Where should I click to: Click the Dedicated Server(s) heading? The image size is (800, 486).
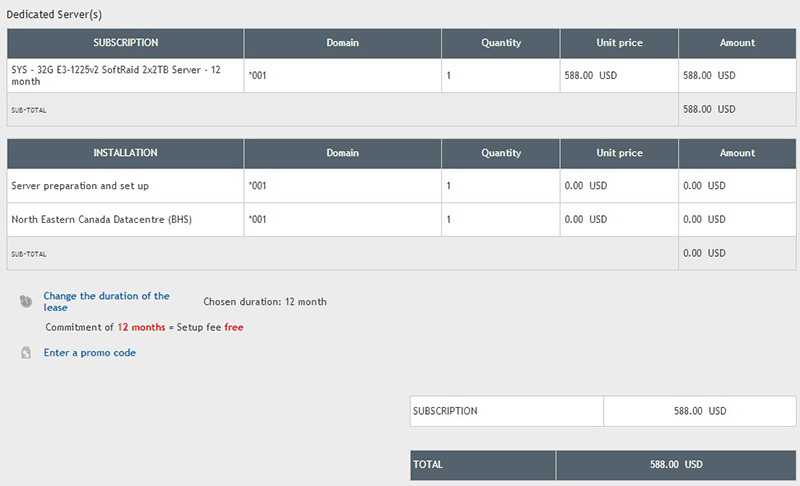point(54,14)
